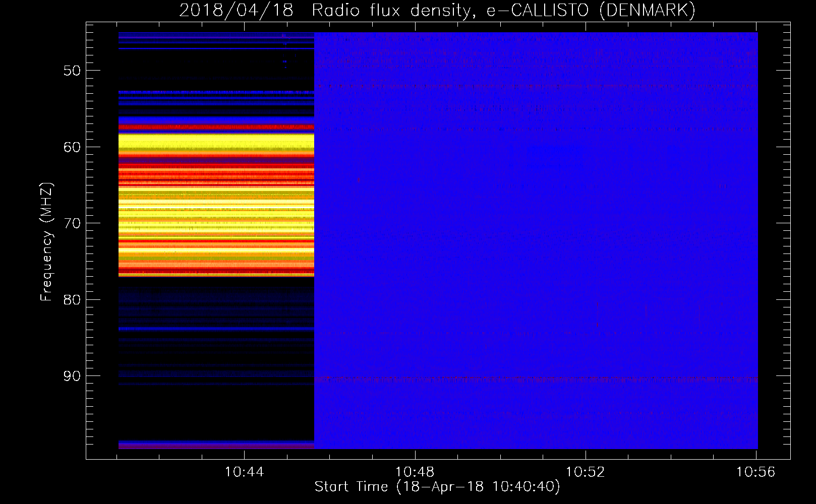Click the plot title mentioning e-CALLISTO (DENMARK)
This screenshot has height=504, width=816.
[x=437, y=11]
